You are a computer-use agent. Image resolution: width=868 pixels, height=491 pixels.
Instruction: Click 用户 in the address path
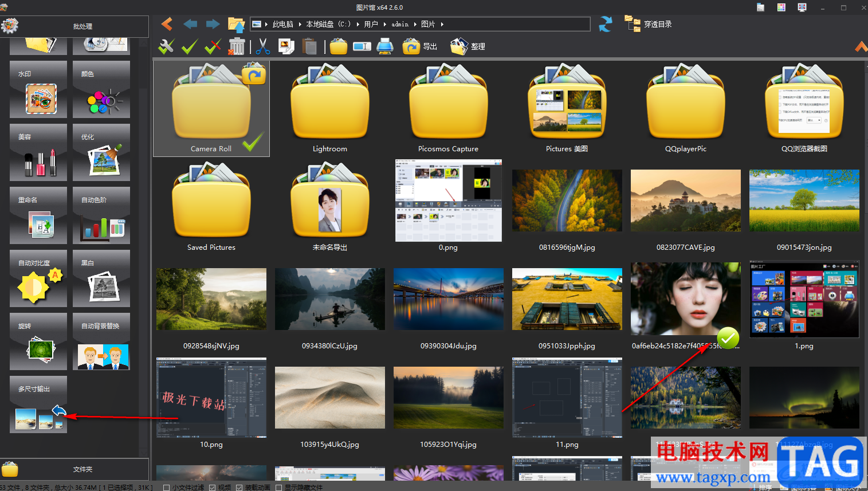pos(371,24)
